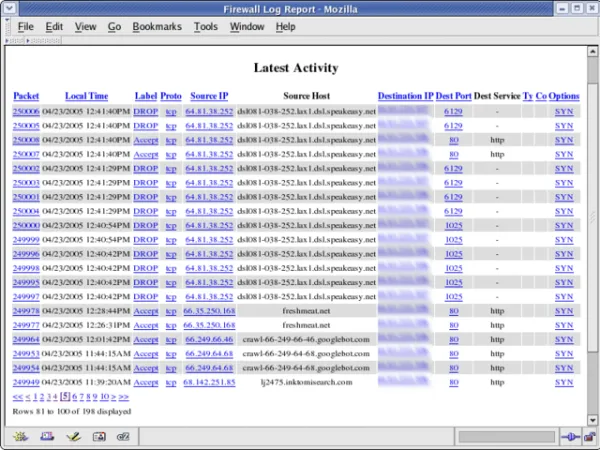Viewport: 600px width, 450px height.
Task: Open the Window menu
Action: [247, 27]
